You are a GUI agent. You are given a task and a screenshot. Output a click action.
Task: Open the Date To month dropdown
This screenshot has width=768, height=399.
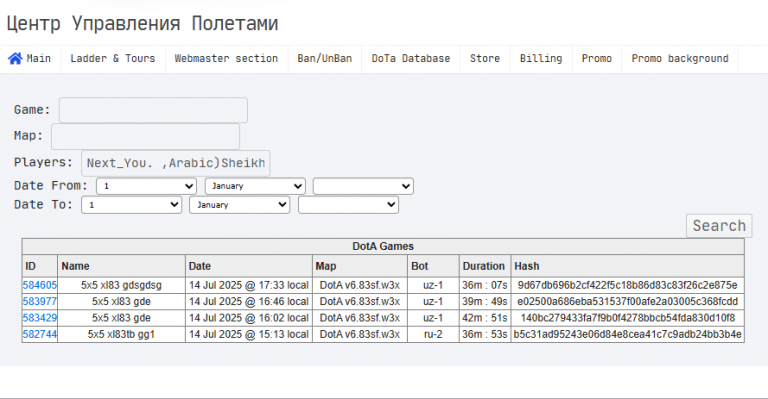(x=240, y=205)
